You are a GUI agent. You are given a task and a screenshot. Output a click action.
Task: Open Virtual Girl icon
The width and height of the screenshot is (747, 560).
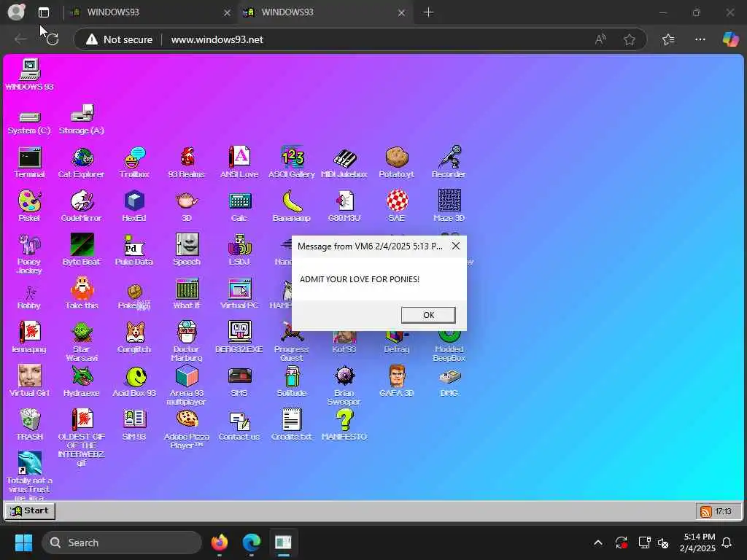[29, 381]
